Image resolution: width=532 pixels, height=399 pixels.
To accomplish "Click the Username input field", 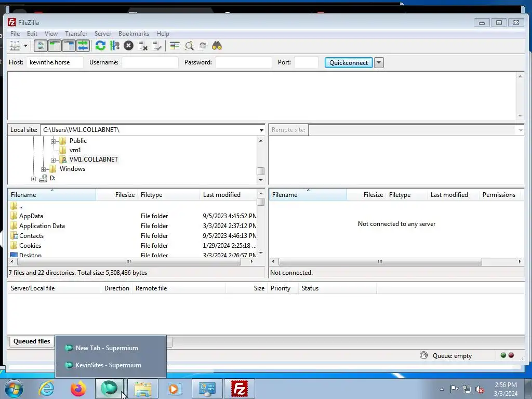I will click(x=150, y=62).
